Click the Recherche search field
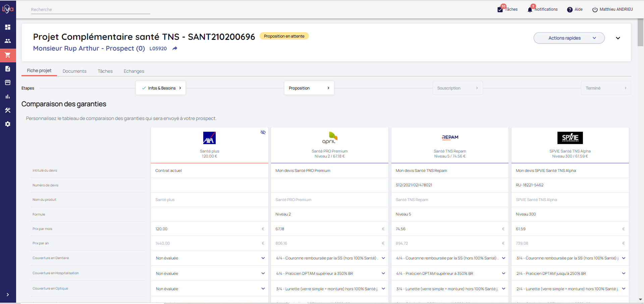This screenshot has height=304, width=644. point(90,10)
